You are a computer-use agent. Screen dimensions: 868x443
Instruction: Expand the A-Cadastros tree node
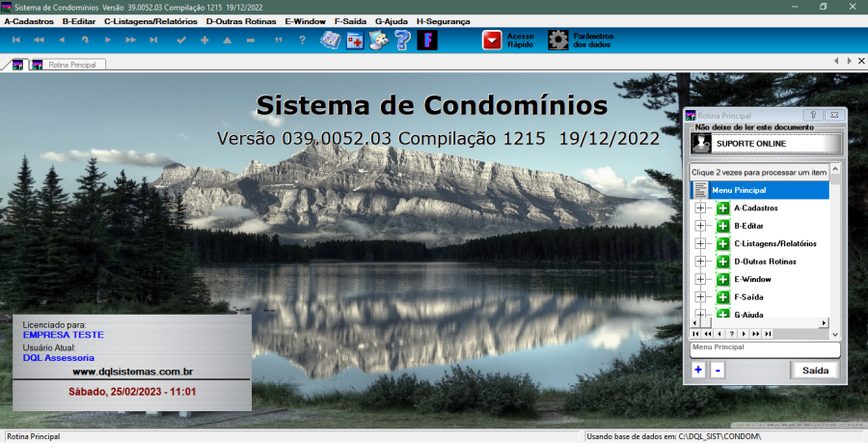[x=701, y=208]
